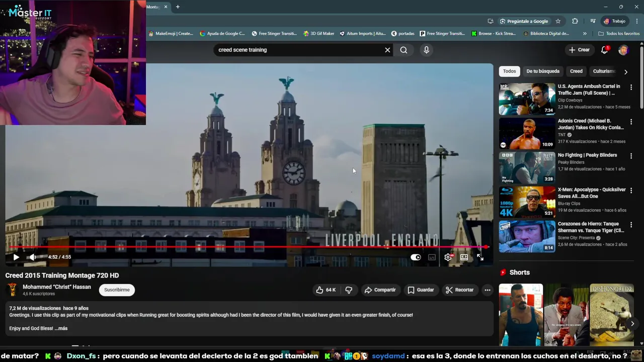This screenshot has width=644, height=362.
Task: Open the browser extensions puzzle icon
Action: [x=575, y=21]
